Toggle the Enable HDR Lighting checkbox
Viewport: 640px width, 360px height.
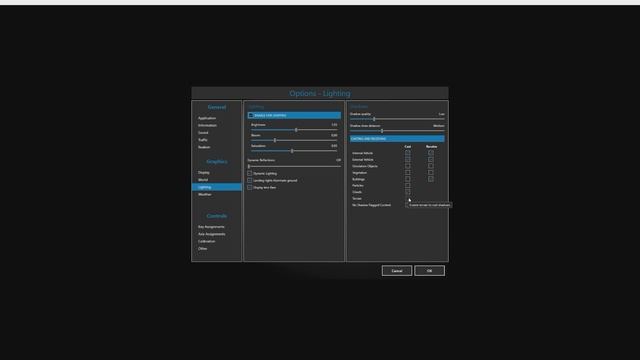(251, 116)
